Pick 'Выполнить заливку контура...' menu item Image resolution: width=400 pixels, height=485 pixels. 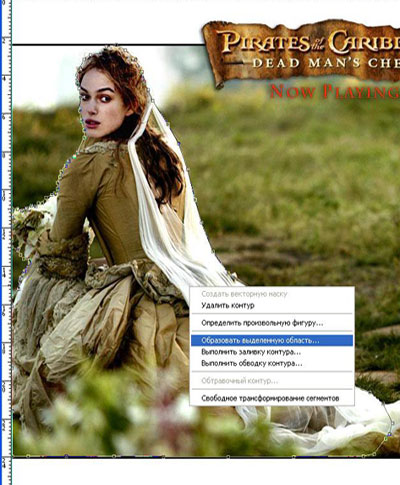(x=272, y=352)
